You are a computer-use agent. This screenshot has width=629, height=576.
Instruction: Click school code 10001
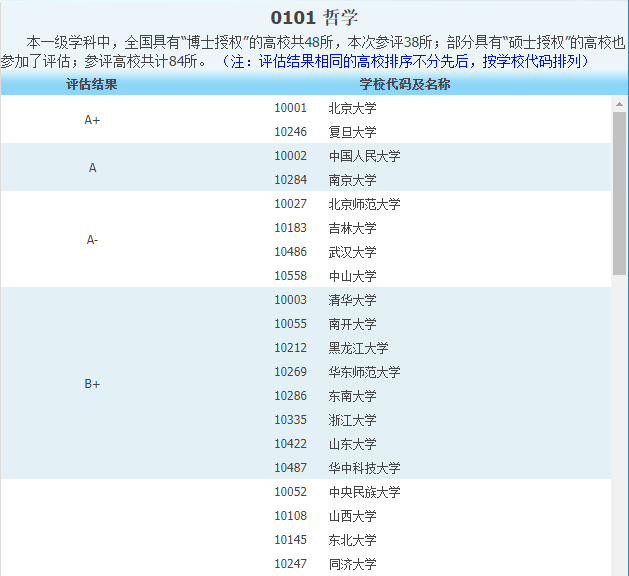pos(290,107)
